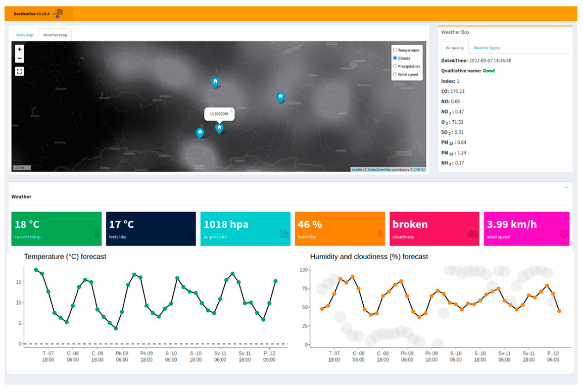Screen dimensions: 583x392
Task: Collapse the Weather panel
Action: point(566,187)
